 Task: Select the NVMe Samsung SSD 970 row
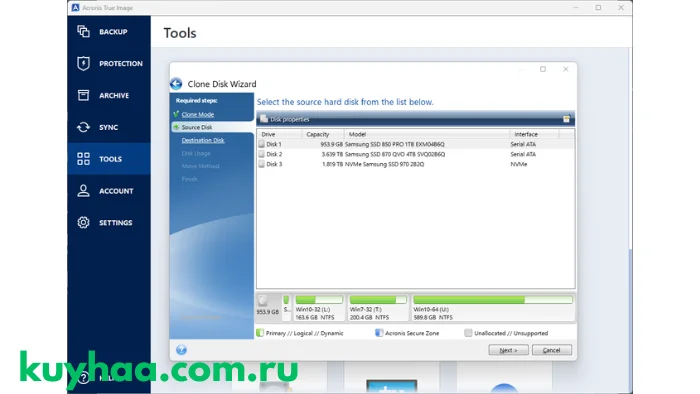click(416, 164)
